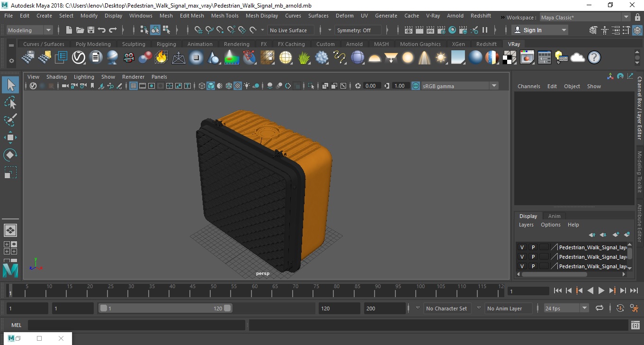Click the range slider right handle
Viewport: 644px width, 345px height.
click(227, 308)
